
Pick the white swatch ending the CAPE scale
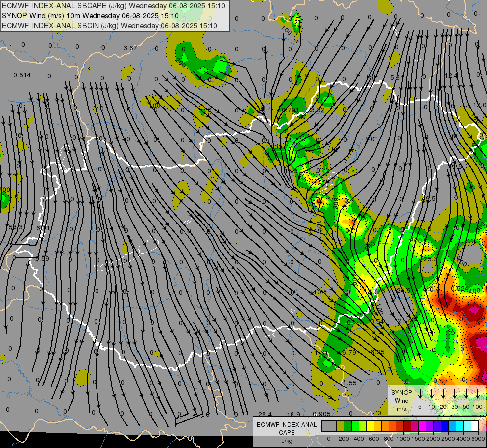(x=475, y=426)
